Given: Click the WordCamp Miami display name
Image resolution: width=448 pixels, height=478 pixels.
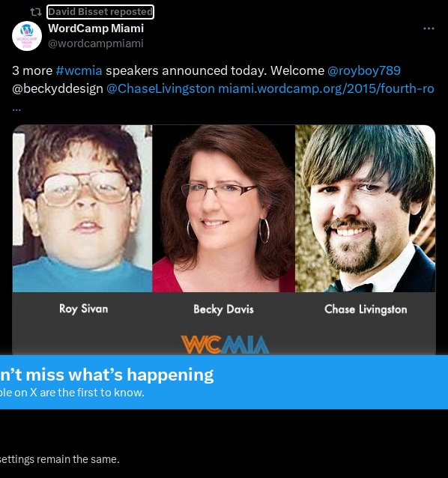Looking at the screenshot, I should click(x=96, y=28).
